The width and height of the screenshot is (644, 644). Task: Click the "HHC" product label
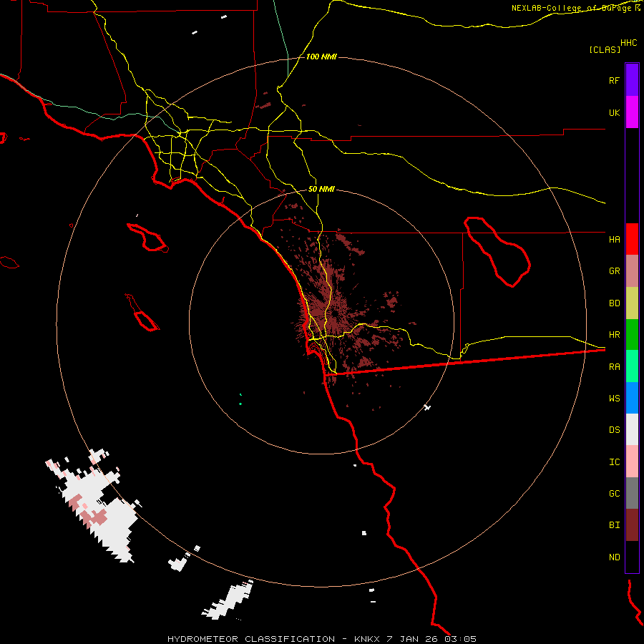pos(628,43)
